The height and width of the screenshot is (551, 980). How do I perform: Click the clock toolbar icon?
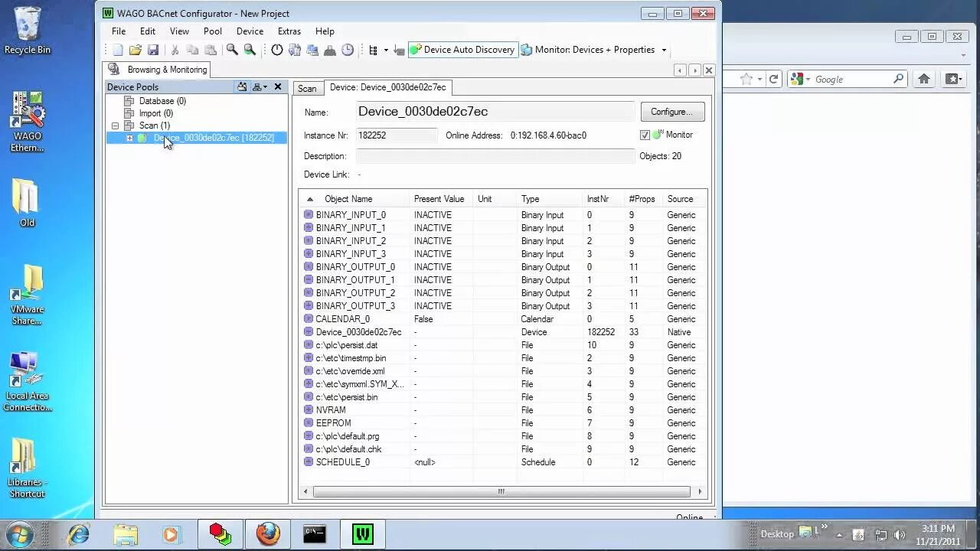click(x=348, y=50)
